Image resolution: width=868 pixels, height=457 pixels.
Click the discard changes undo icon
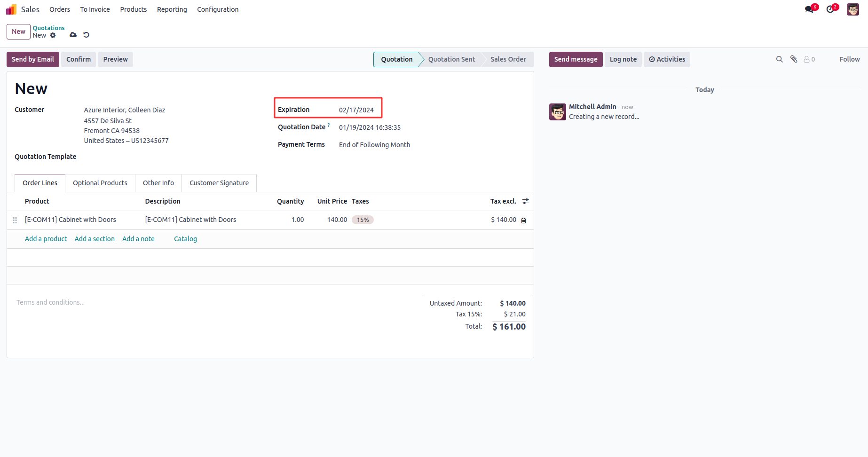point(86,35)
